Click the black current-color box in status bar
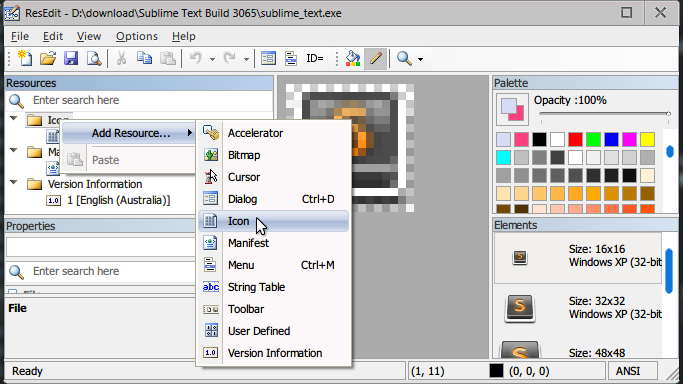This screenshot has height=384, width=683. (x=496, y=371)
